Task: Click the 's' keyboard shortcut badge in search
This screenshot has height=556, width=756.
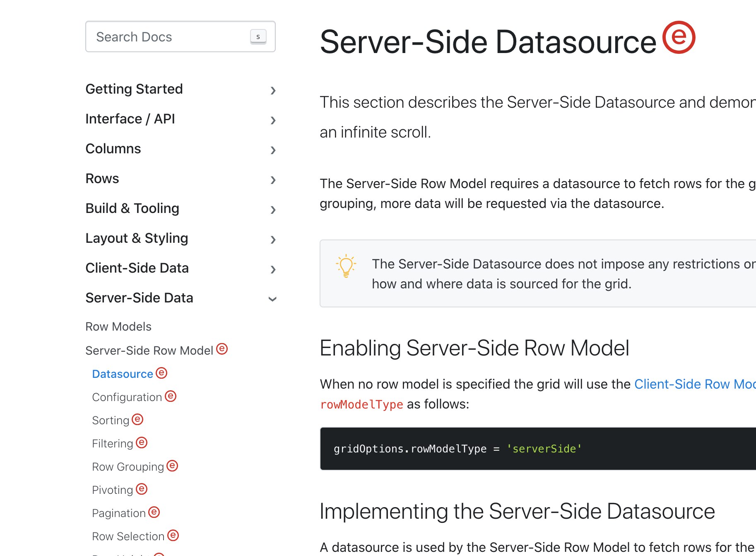Action: (258, 36)
